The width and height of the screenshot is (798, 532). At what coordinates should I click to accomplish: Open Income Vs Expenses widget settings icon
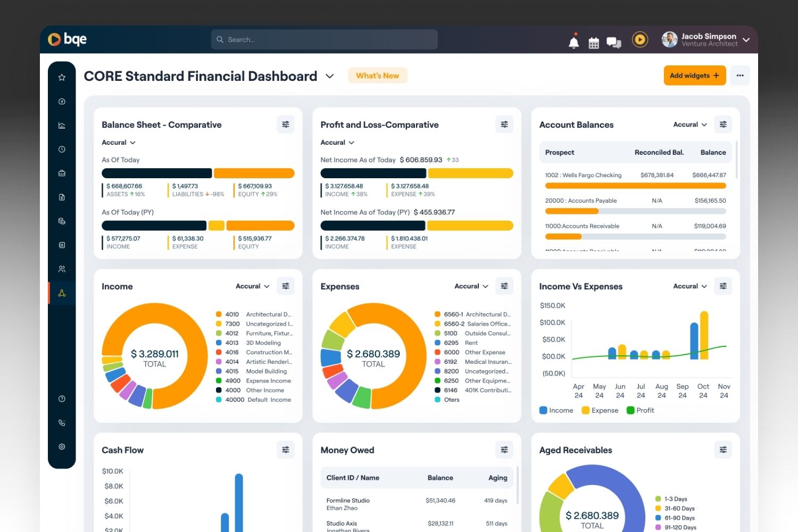click(723, 286)
